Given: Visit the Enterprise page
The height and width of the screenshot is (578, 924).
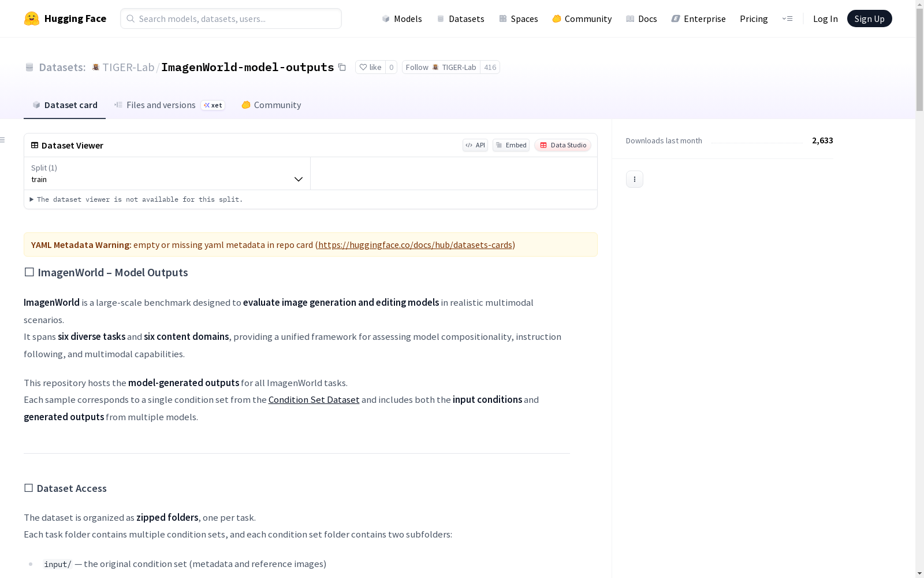Looking at the screenshot, I should pyautogui.click(x=699, y=18).
